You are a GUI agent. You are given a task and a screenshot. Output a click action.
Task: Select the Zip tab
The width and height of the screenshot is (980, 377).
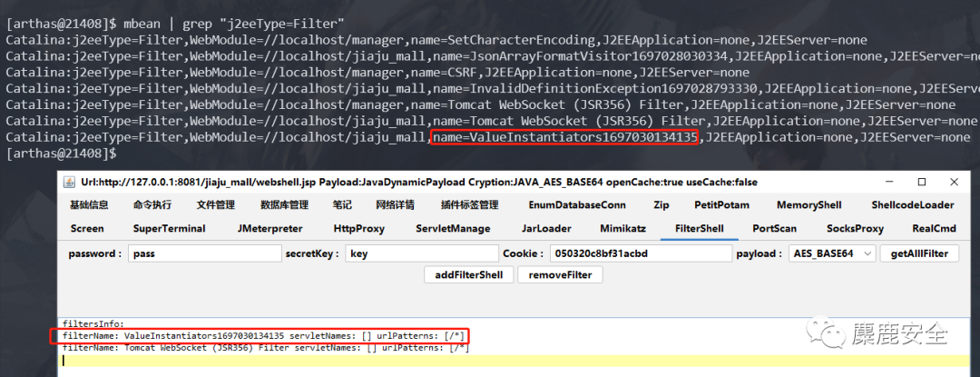click(661, 205)
